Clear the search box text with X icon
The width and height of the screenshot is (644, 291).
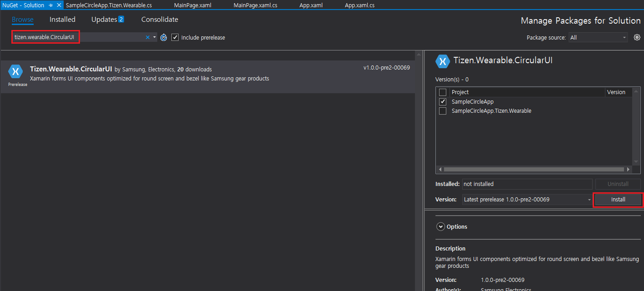[x=147, y=37]
